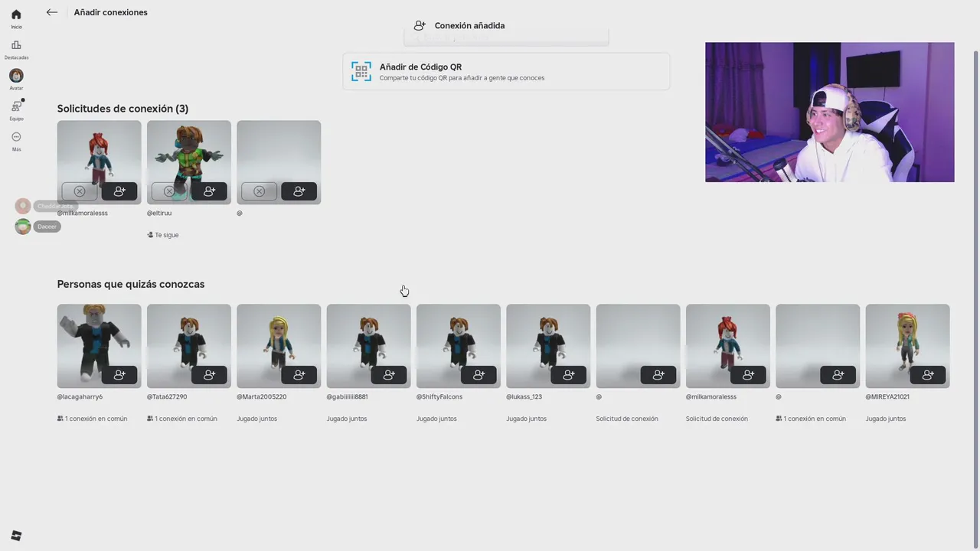980x551 pixels.
Task: Accept the third unnamed connection request
Action: 299,191
